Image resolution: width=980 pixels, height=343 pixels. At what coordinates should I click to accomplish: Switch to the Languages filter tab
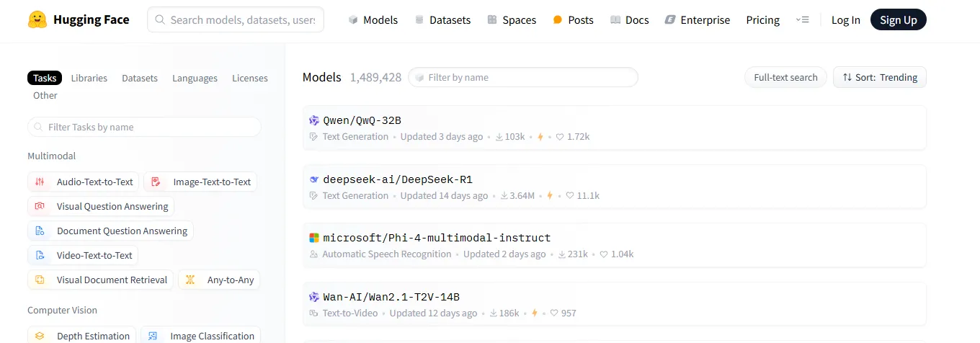[x=195, y=78]
